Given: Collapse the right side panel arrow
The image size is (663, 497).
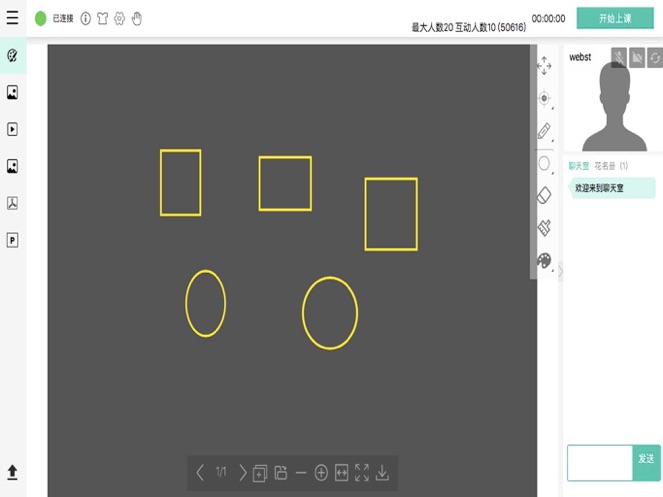Looking at the screenshot, I should (560, 271).
